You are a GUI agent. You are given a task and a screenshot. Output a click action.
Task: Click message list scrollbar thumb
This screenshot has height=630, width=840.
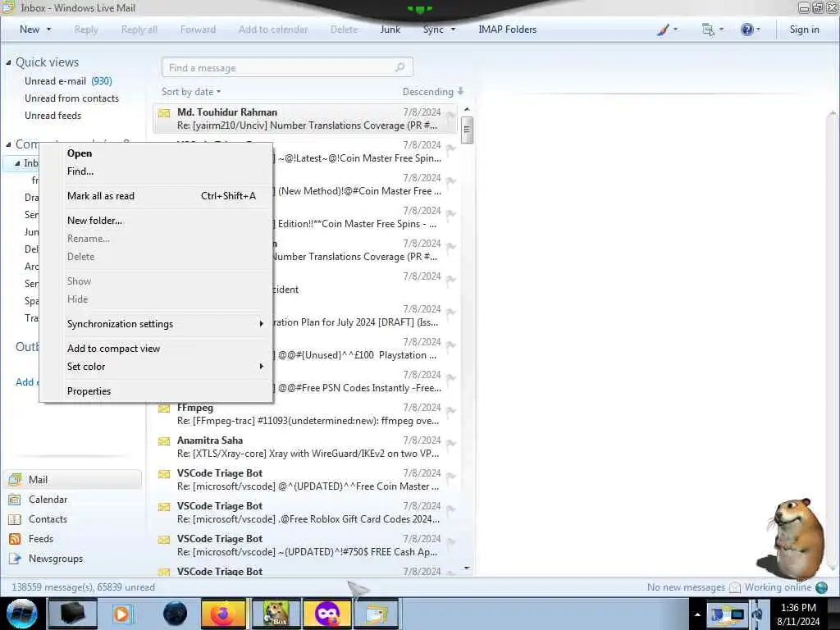point(467,130)
